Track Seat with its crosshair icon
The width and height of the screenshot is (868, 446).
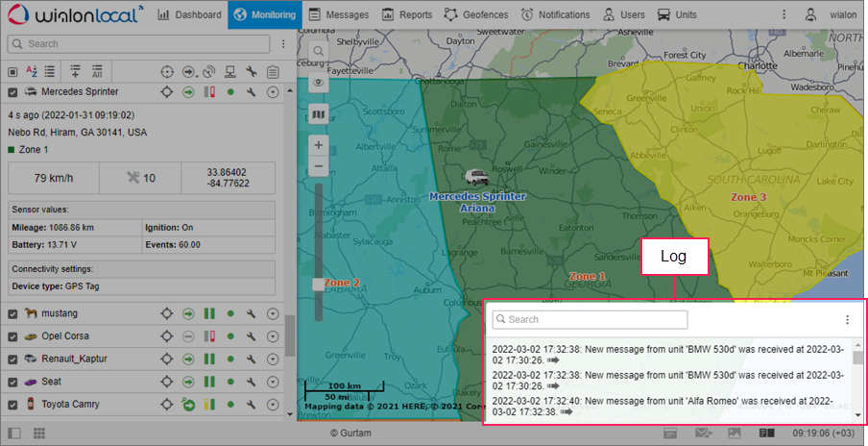pos(167,383)
